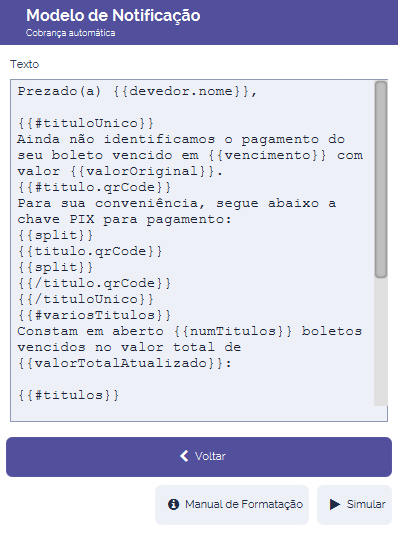This screenshot has width=398, height=535.
Task: Click the first {{split}} tag line
Action: click(x=55, y=235)
